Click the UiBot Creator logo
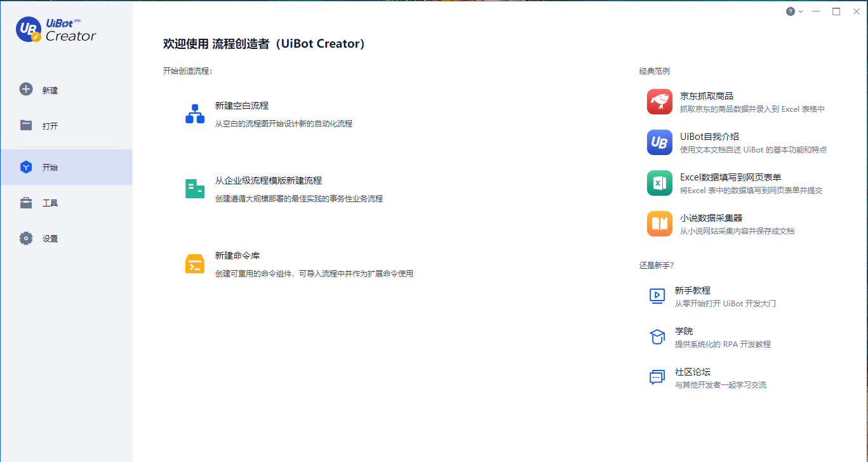Viewport: 868px width, 462px height. pyautogui.click(x=57, y=30)
